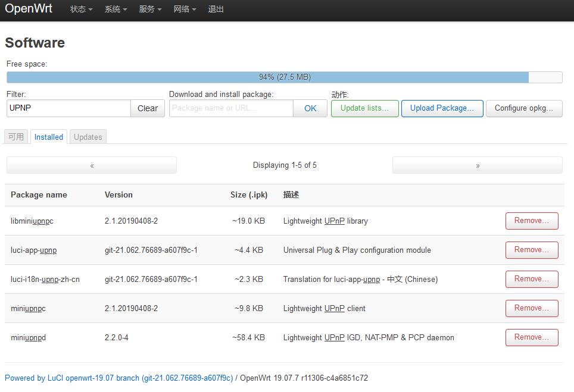Focus the Package name or URL field
The height and width of the screenshot is (392, 574).
point(231,108)
